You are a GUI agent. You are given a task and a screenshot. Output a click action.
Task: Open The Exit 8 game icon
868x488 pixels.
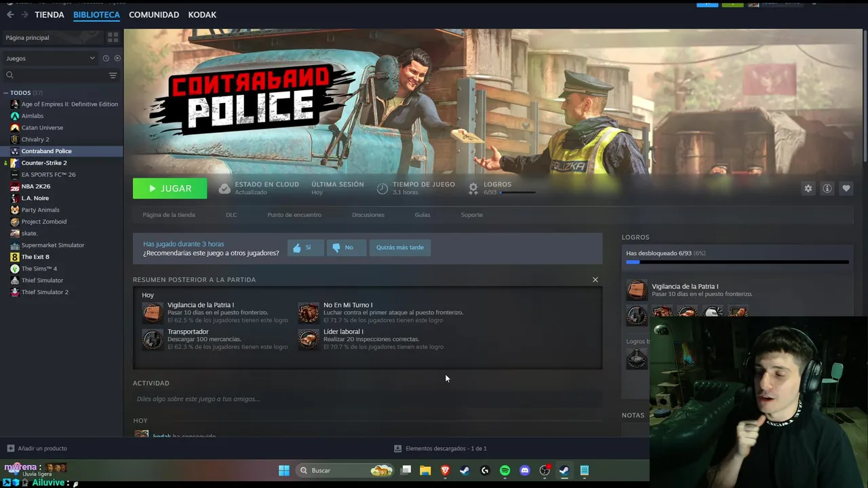tap(14, 257)
